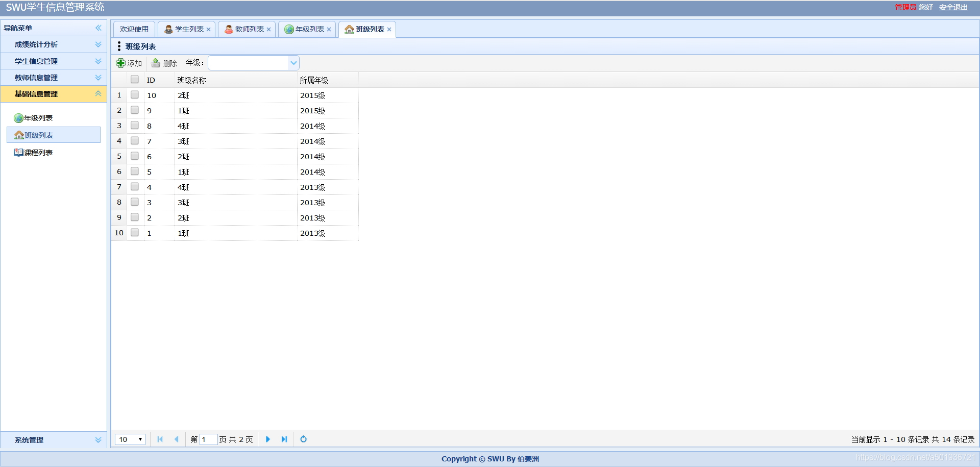Check row with ID 1

point(135,232)
